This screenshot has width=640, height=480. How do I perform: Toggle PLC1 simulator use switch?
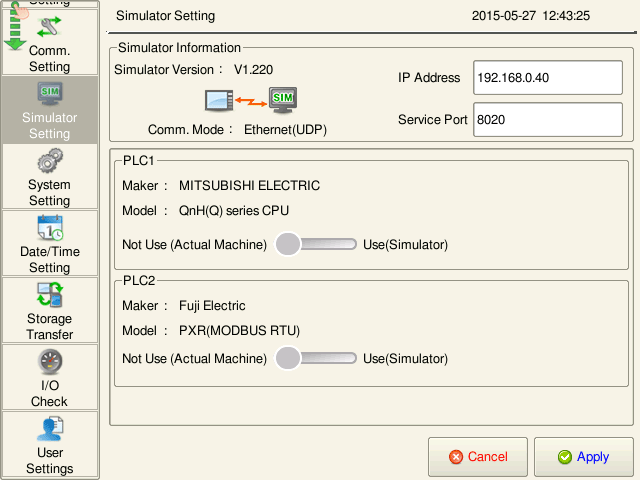click(316, 244)
